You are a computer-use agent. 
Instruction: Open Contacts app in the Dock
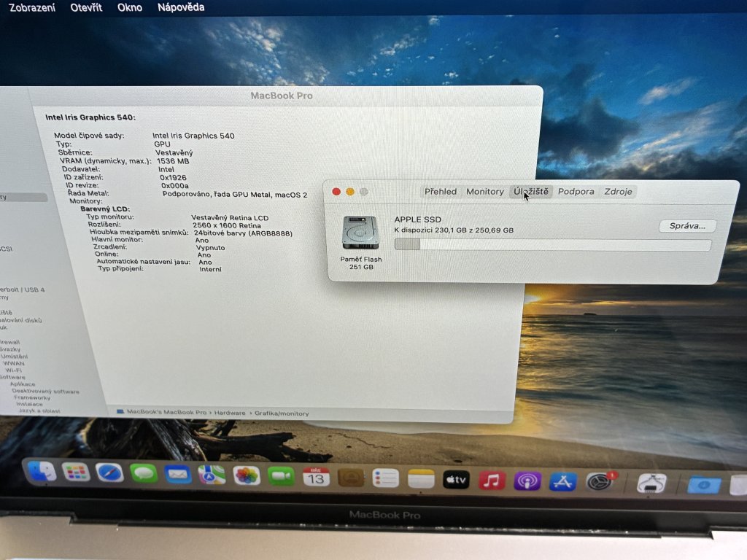(x=351, y=478)
